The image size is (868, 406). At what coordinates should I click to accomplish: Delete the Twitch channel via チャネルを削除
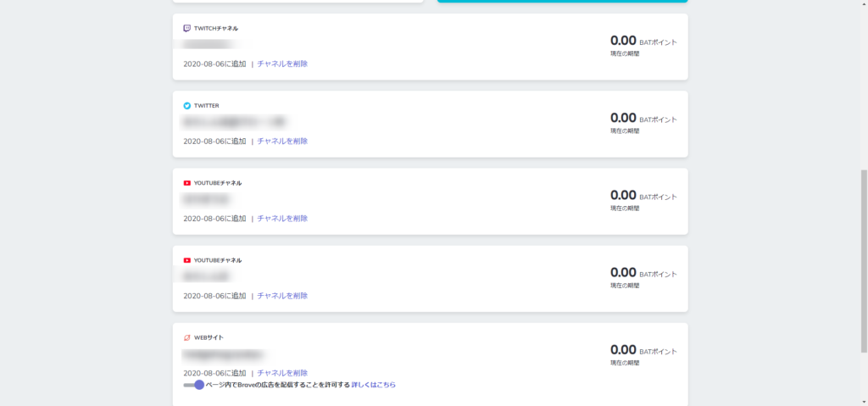click(282, 64)
